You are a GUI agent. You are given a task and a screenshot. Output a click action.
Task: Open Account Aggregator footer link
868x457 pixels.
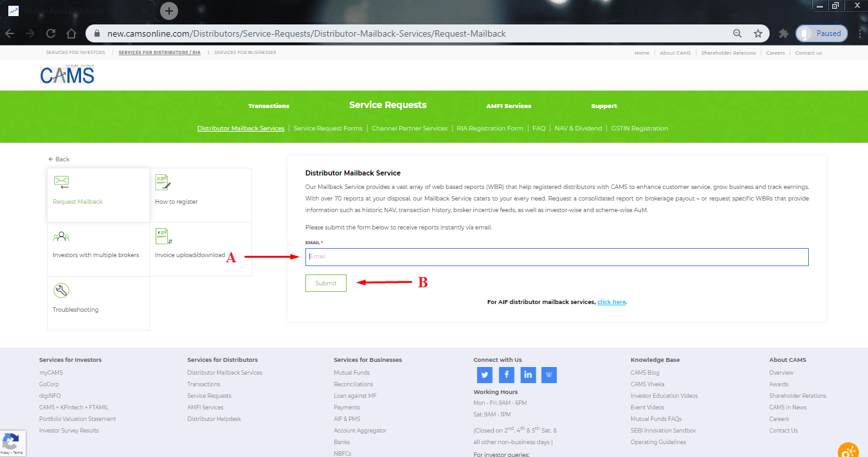point(360,431)
